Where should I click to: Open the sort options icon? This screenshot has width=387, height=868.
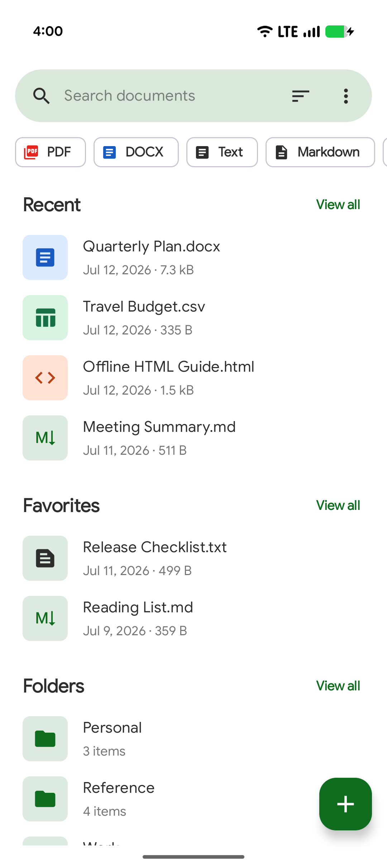[300, 96]
